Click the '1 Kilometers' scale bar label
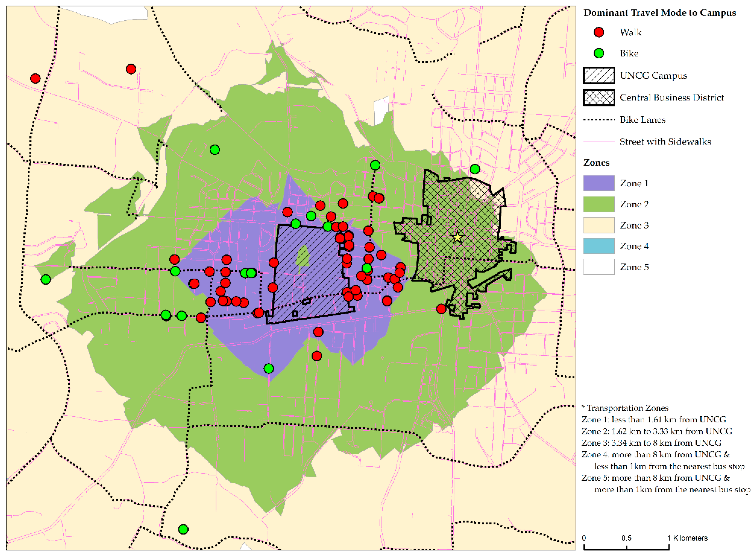Viewport: 756px width, 557px height. 687,538
